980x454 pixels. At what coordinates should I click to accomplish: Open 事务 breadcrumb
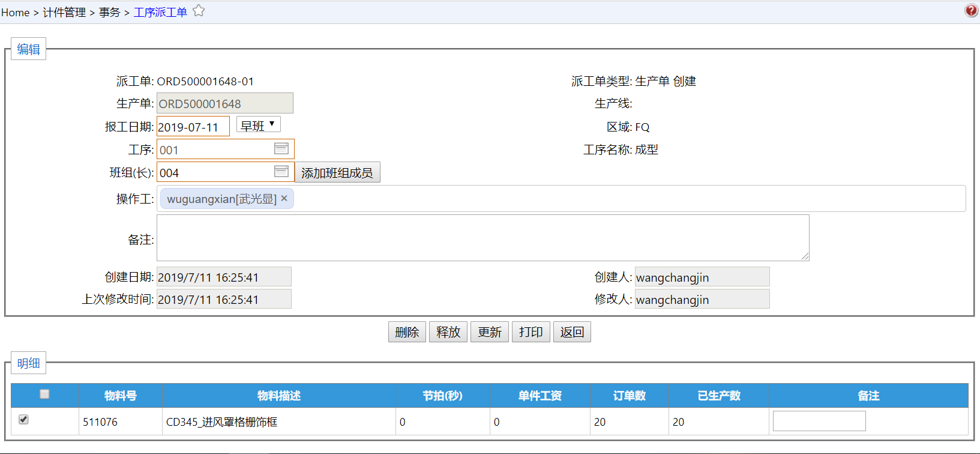tap(109, 12)
